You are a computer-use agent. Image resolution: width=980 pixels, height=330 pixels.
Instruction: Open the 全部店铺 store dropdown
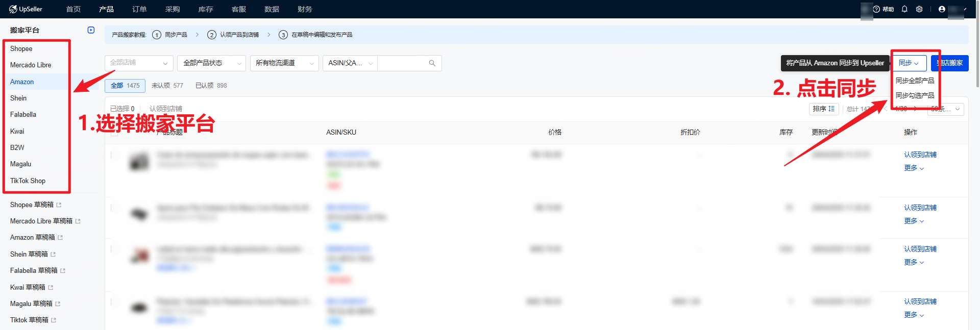click(x=139, y=63)
